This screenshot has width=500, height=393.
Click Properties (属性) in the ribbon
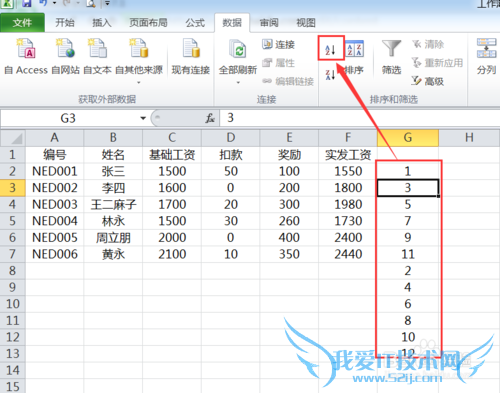[279, 63]
